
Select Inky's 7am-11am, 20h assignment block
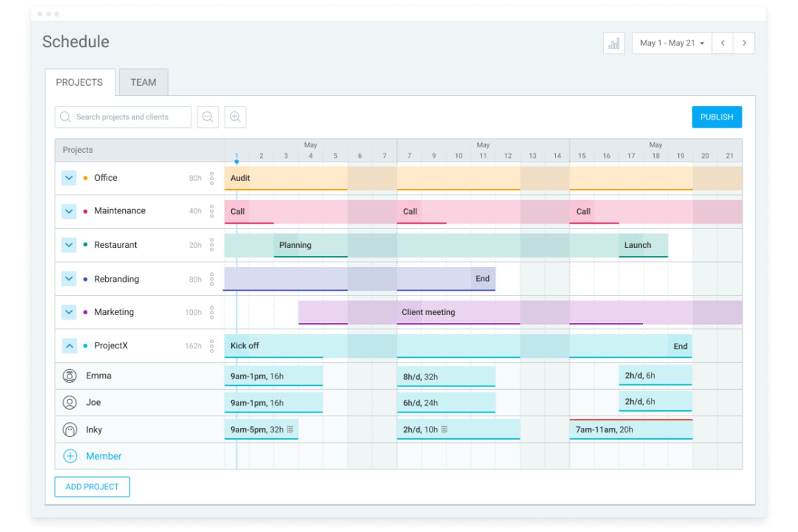(631, 430)
